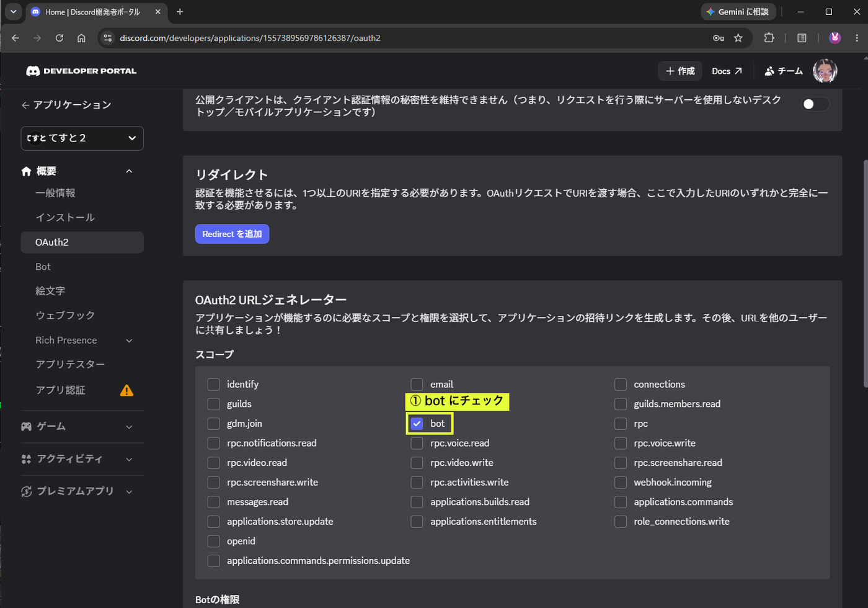
Task: Open the インストール page
Action: point(65,218)
